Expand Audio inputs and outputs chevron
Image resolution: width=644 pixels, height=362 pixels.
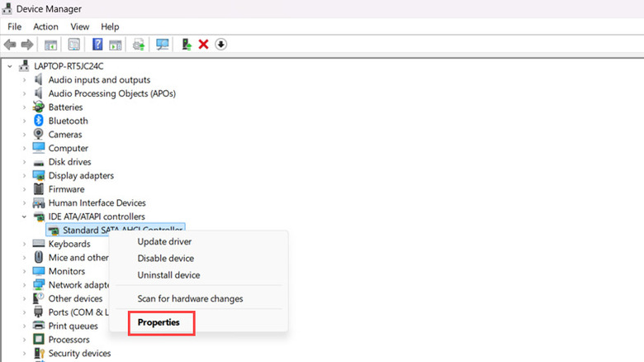click(x=24, y=80)
